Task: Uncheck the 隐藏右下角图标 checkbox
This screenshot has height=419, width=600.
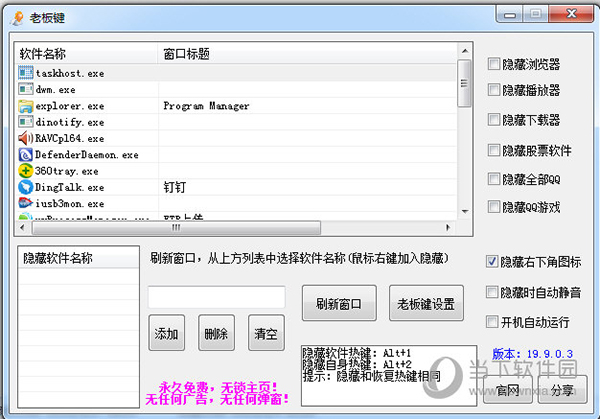Action: coord(492,261)
